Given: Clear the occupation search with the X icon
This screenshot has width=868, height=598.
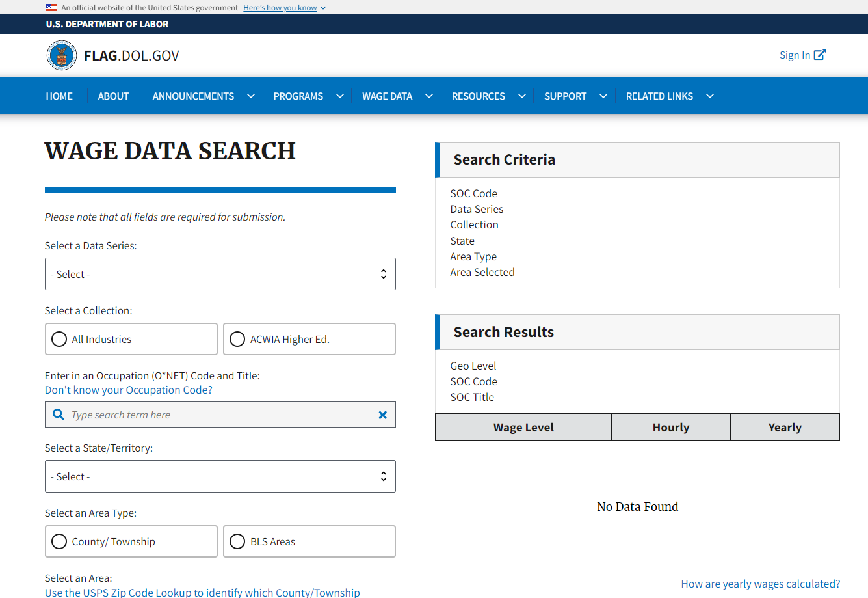Looking at the screenshot, I should pos(383,415).
